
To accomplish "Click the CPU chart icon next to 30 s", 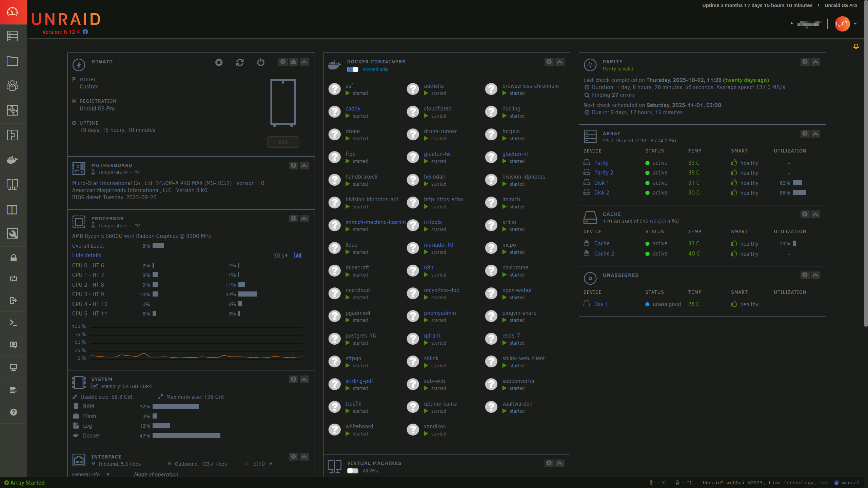I will coord(298,255).
